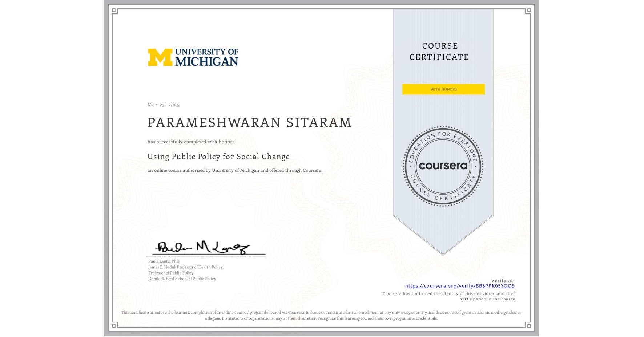This screenshot has width=644, height=337.
Task: Click the 'Verify at:' label
Action: point(503,280)
